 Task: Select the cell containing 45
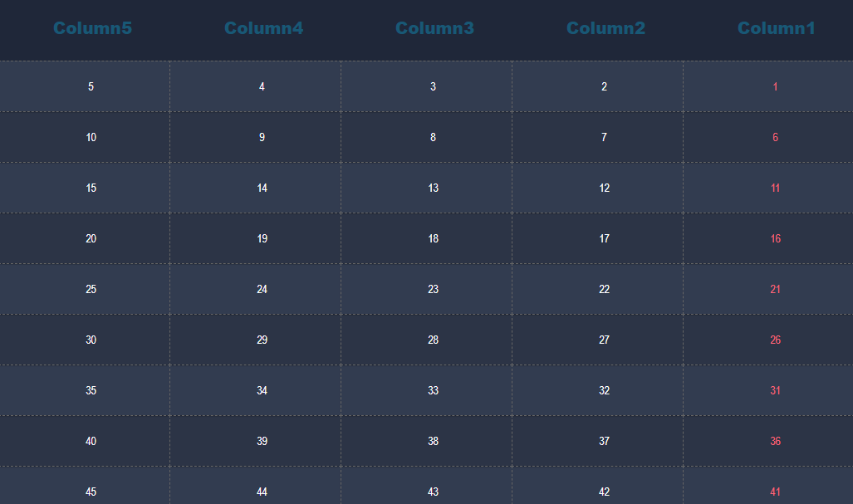point(91,492)
